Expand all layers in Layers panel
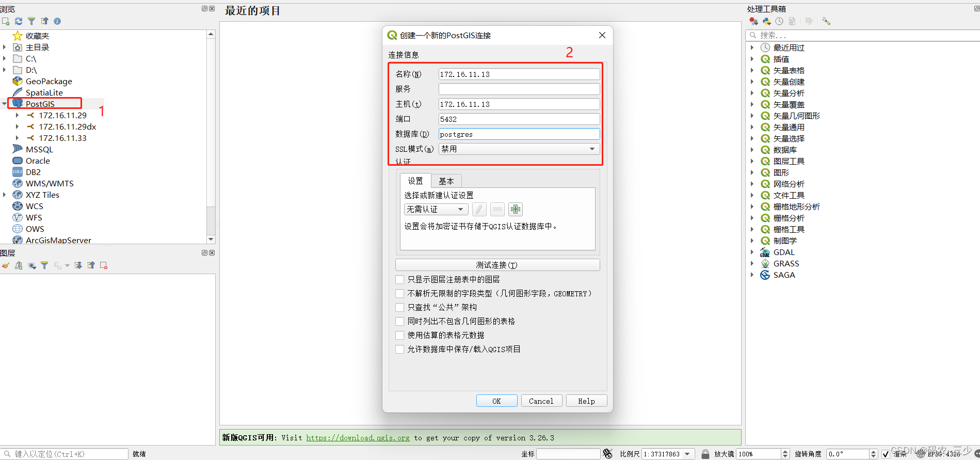This screenshot has height=460, width=980. tap(78, 265)
